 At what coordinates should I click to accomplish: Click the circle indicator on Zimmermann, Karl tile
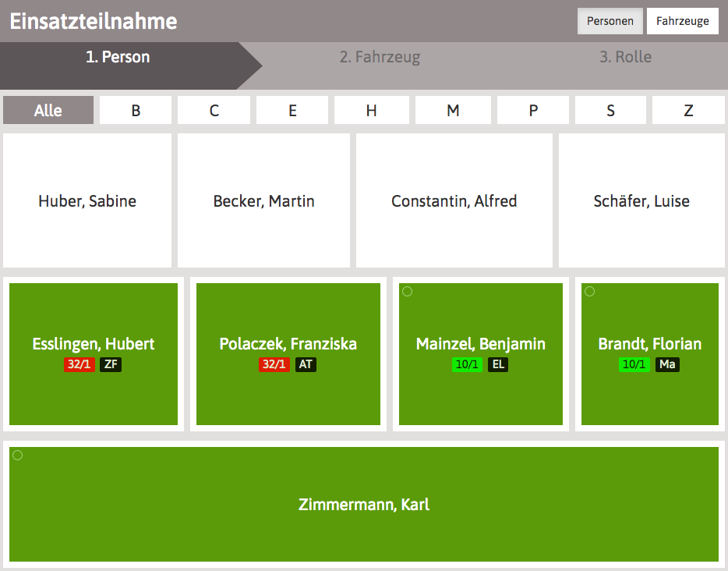(x=17, y=456)
